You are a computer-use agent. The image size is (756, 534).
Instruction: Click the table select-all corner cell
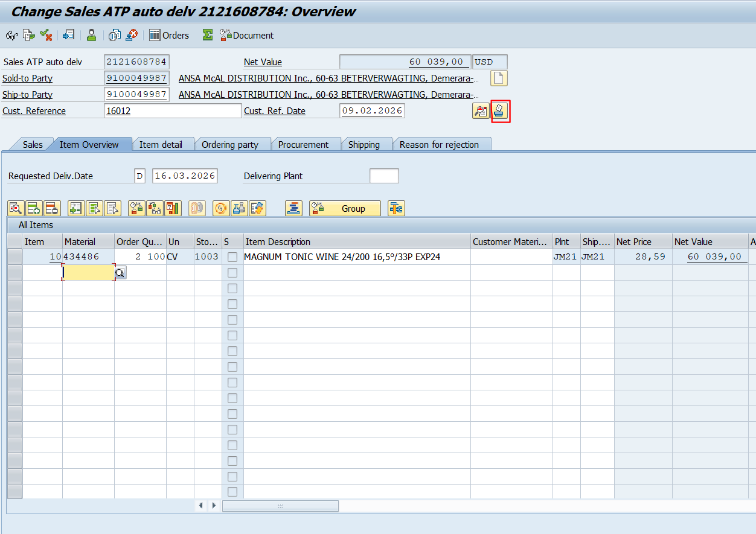(14, 241)
